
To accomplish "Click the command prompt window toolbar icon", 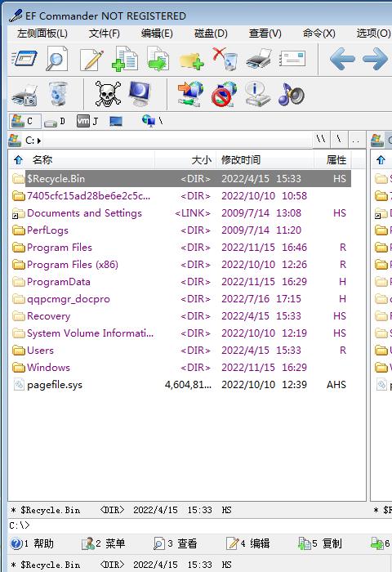I will click(24, 59).
